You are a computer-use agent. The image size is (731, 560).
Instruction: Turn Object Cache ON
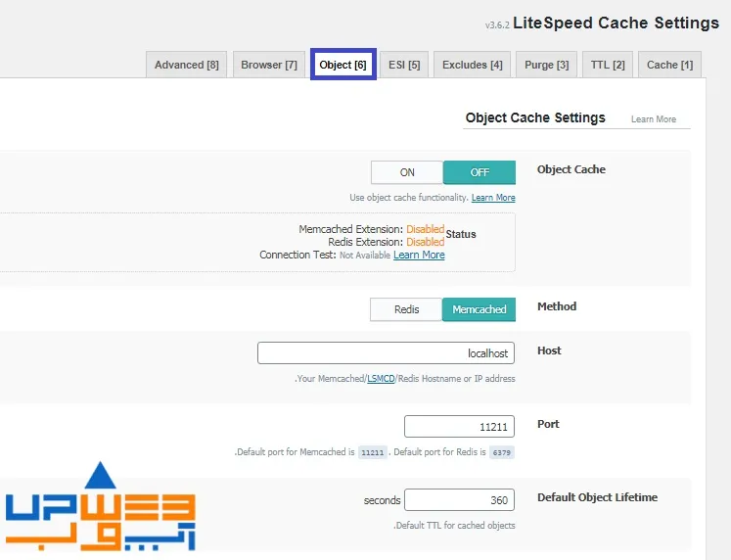click(x=407, y=172)
